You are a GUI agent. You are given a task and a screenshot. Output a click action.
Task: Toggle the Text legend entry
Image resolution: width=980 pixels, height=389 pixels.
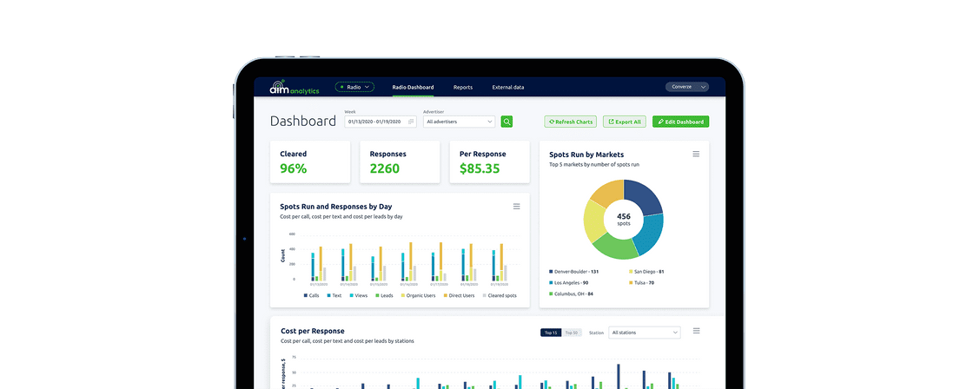tap(334, 295)
